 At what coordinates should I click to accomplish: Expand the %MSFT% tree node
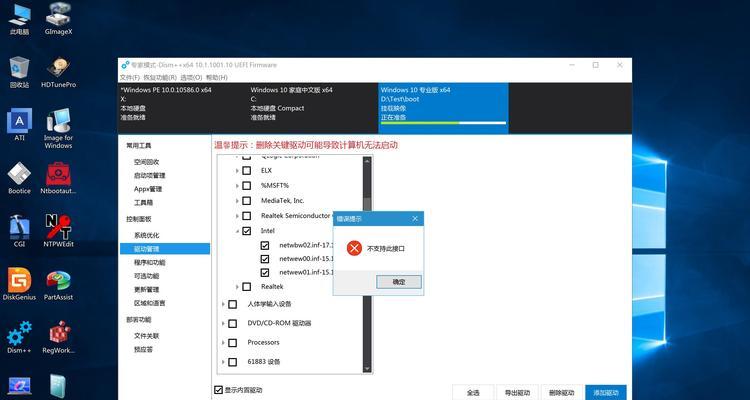pyautogui.click(x=237, y=185)
